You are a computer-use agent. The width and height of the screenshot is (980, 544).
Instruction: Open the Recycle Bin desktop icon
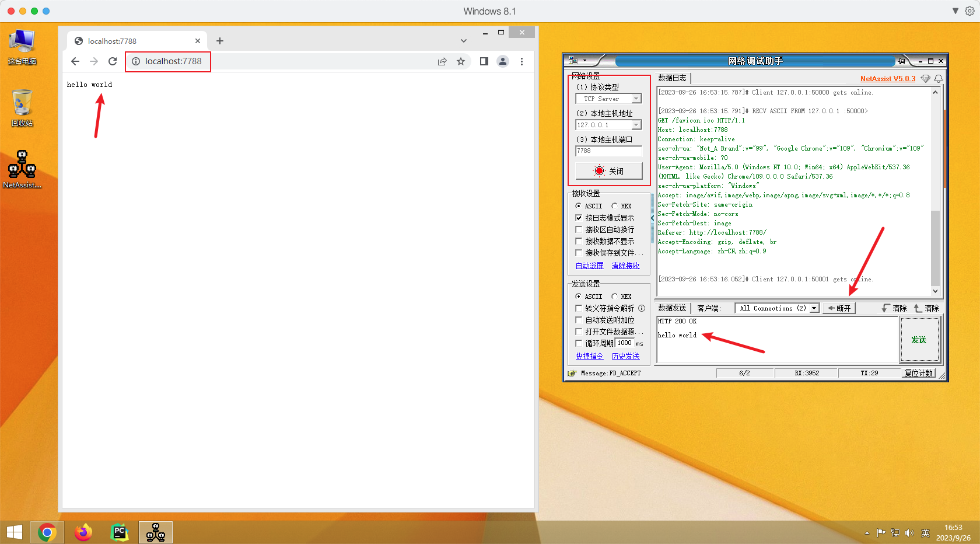(22, 109)
